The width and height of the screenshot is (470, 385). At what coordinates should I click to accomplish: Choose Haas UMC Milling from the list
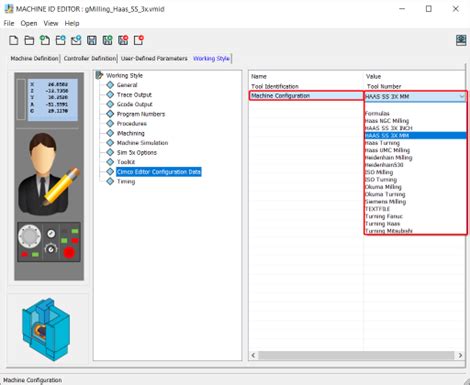tap(415, 150)
